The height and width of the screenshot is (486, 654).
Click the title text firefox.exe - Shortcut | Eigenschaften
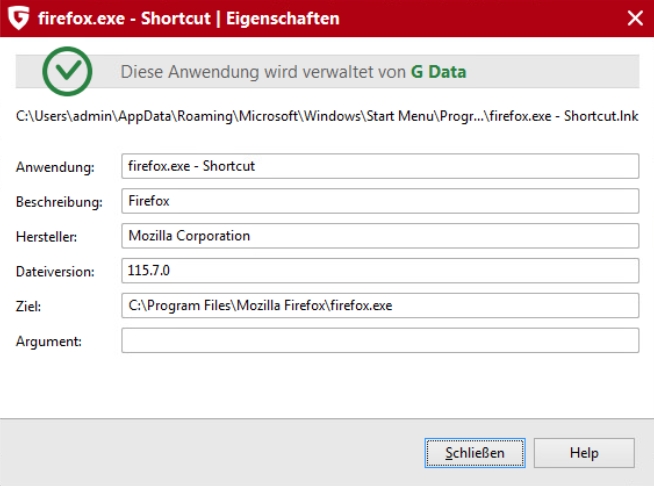click(189, 18)
